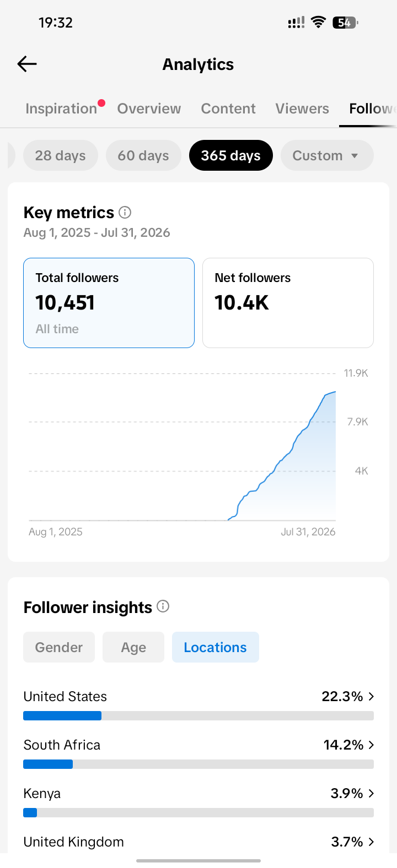Select the Total followers card
This screenshot has height=868, width=397.
tap(109, 303)
